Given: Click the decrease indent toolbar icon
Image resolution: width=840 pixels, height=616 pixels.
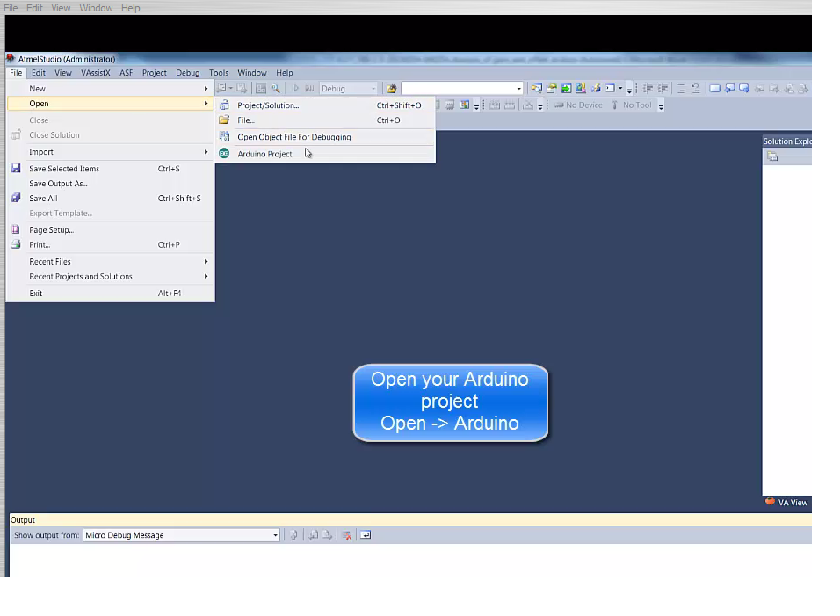Looking at the screenshot, I should coord(648,89).
